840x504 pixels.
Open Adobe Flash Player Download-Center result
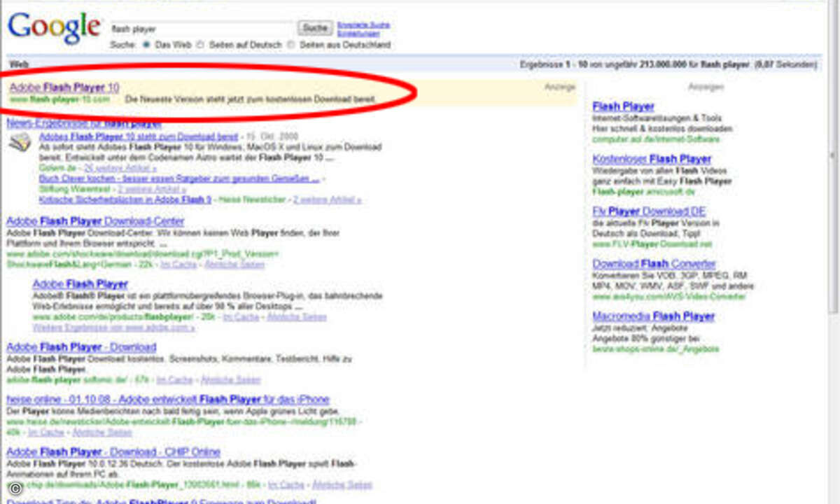click(x=95, y=221)
